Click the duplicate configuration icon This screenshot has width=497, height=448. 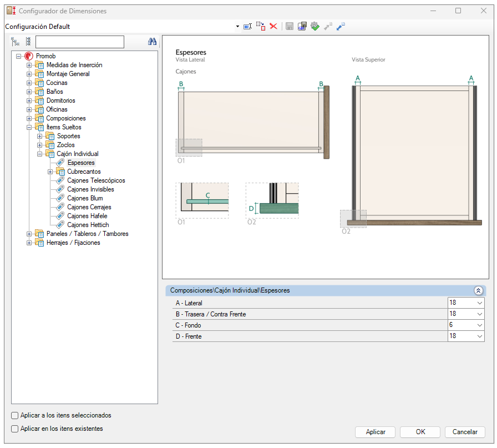tap(261, 26)
